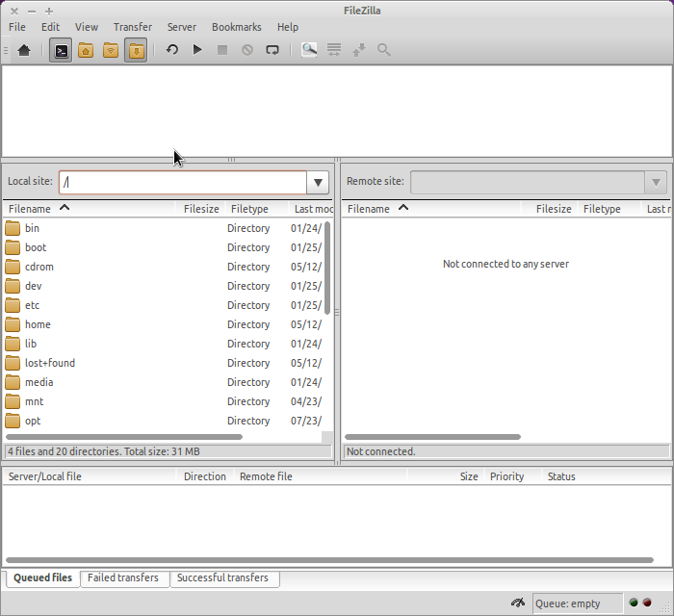Sort local list by Filetype column
The width and height of the screenshot is (674, 616).
[256, 209]
